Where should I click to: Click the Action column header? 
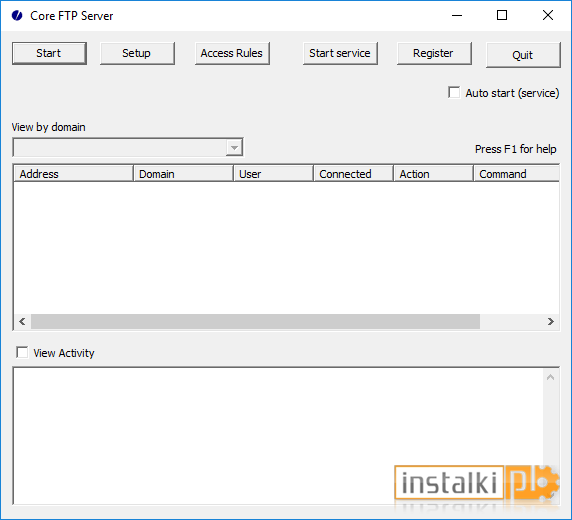[433, 174]
